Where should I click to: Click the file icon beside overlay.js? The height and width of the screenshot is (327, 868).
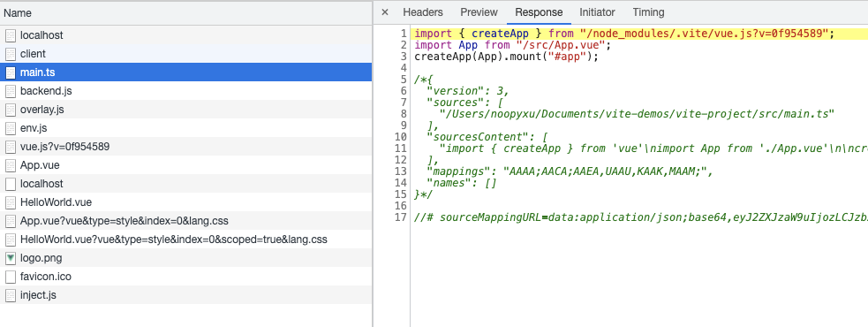click(11, 110)
